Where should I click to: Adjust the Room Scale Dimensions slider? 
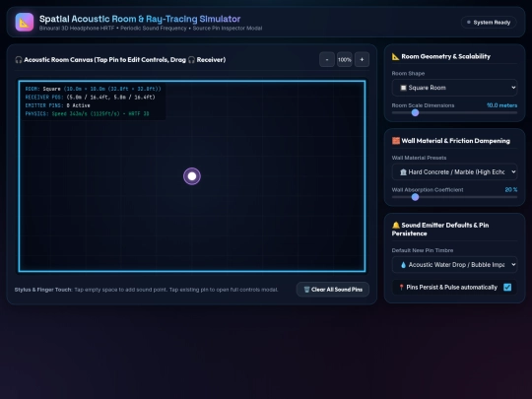click(454, 112)
